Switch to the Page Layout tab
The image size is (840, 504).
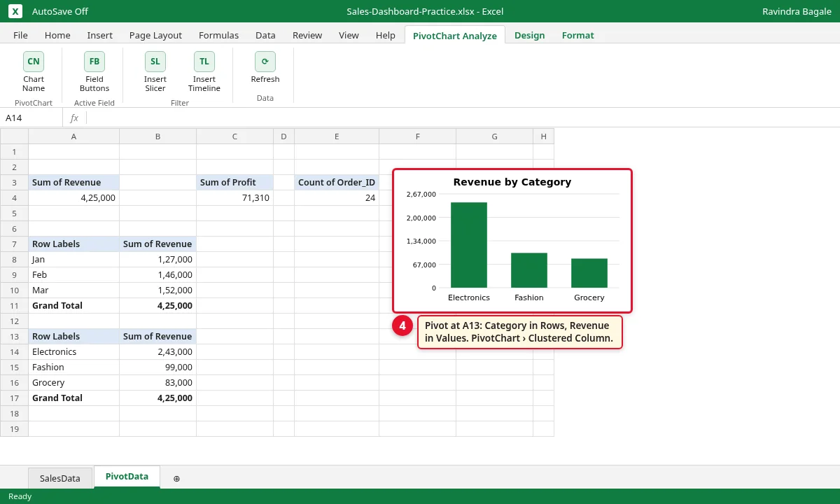pyautogui.click(x=155, y=35)
